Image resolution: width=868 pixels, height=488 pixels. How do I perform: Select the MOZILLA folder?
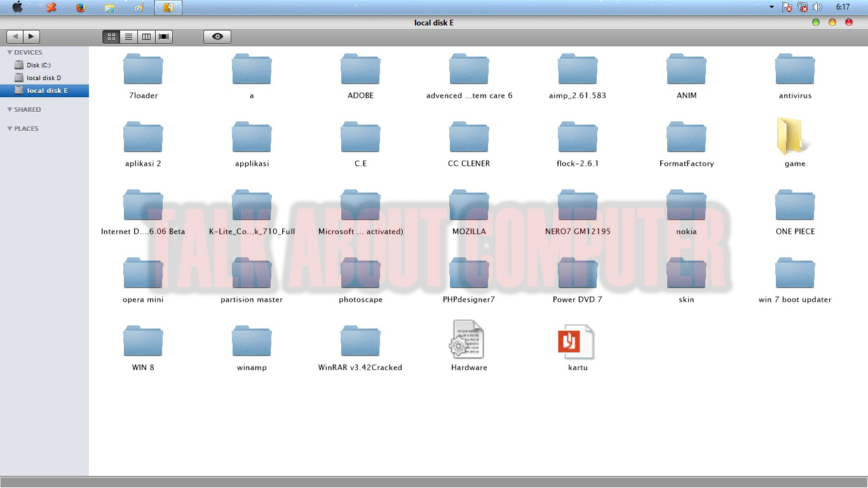(x=469, y=212)
